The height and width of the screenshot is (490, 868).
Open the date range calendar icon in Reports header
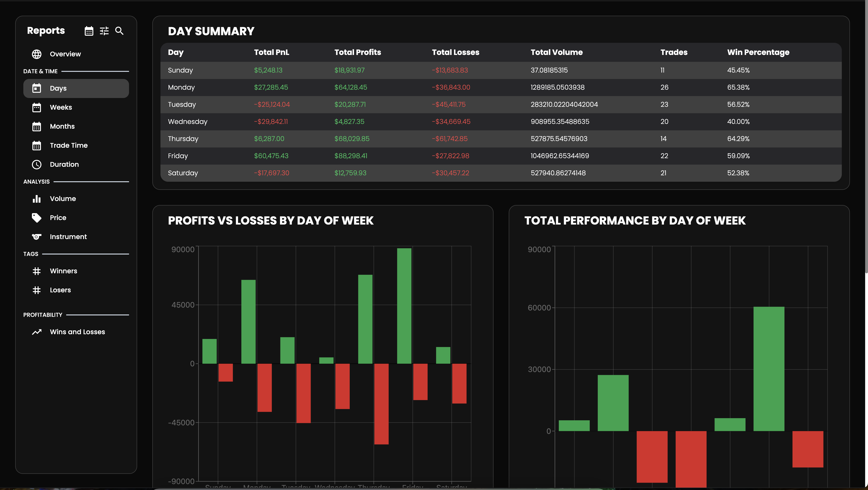pos(89,31)
